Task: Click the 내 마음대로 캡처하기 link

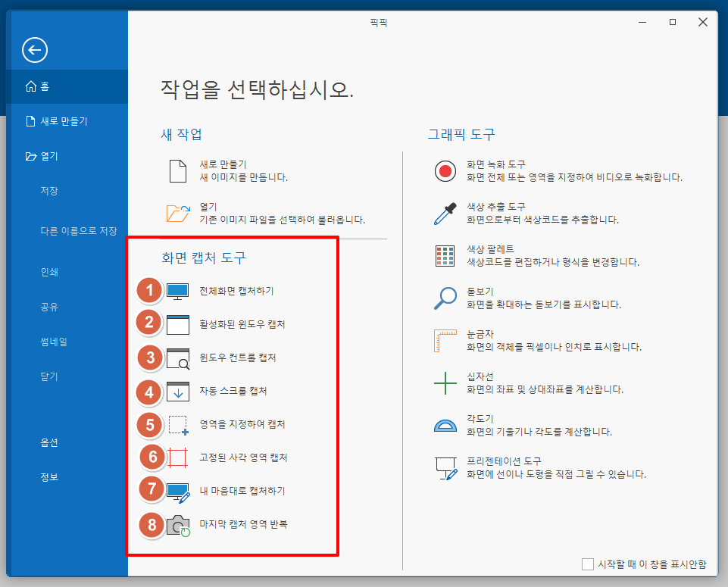Action: (x=242, y=491)
